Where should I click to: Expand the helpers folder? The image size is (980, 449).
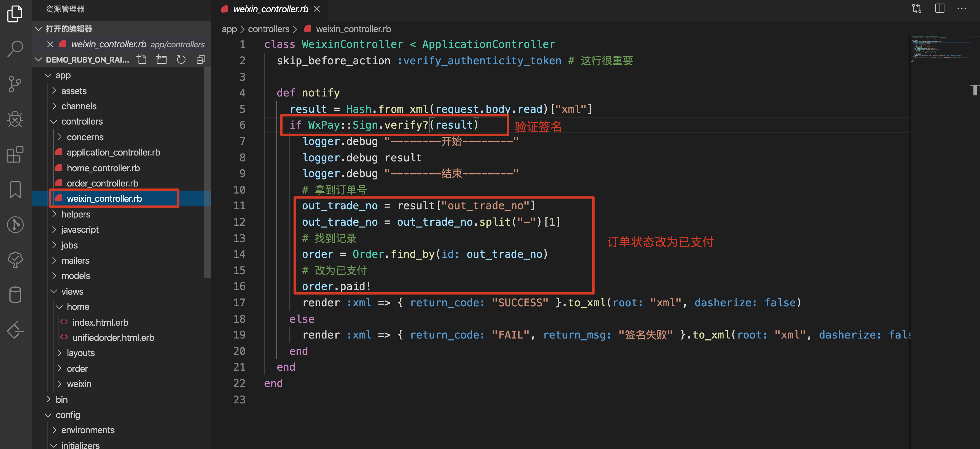(75, 214)
